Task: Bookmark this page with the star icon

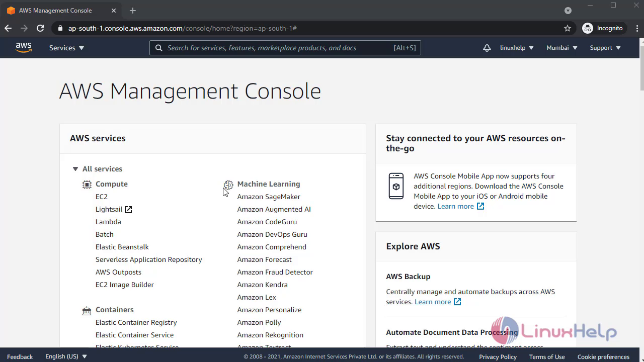Action: [x=568, y=28]
